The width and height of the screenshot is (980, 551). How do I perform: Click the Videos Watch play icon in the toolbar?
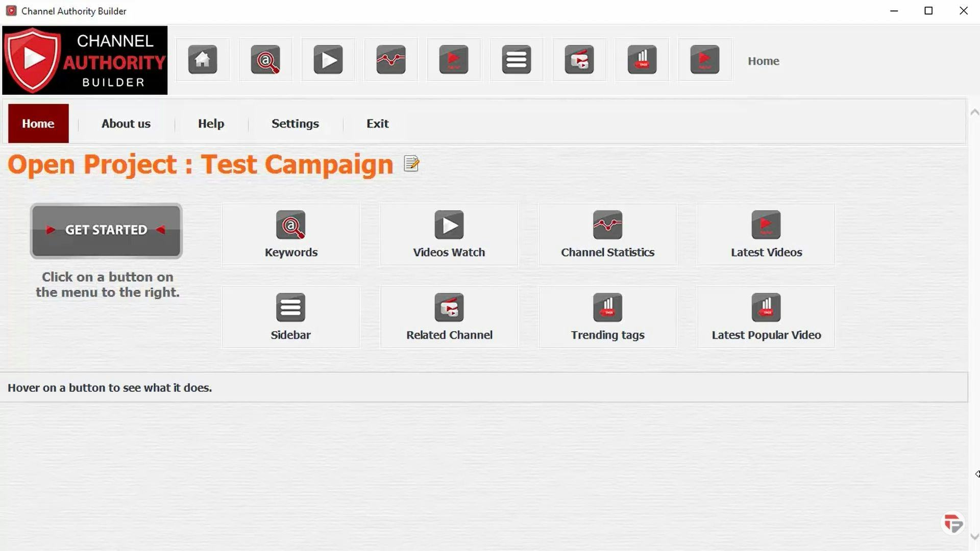click(x=328, y=60)
